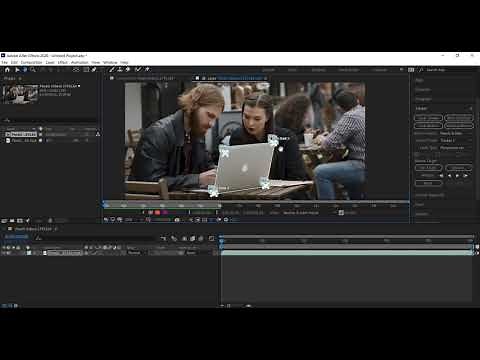Select the Clone Stamp tool
Screen dimensions: 480x360
coord(120,69)
